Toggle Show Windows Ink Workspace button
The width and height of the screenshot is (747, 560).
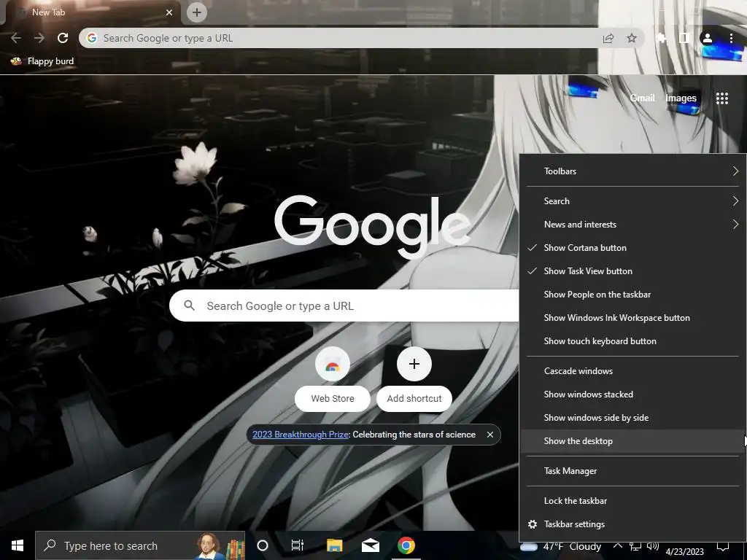click(632, 318)
